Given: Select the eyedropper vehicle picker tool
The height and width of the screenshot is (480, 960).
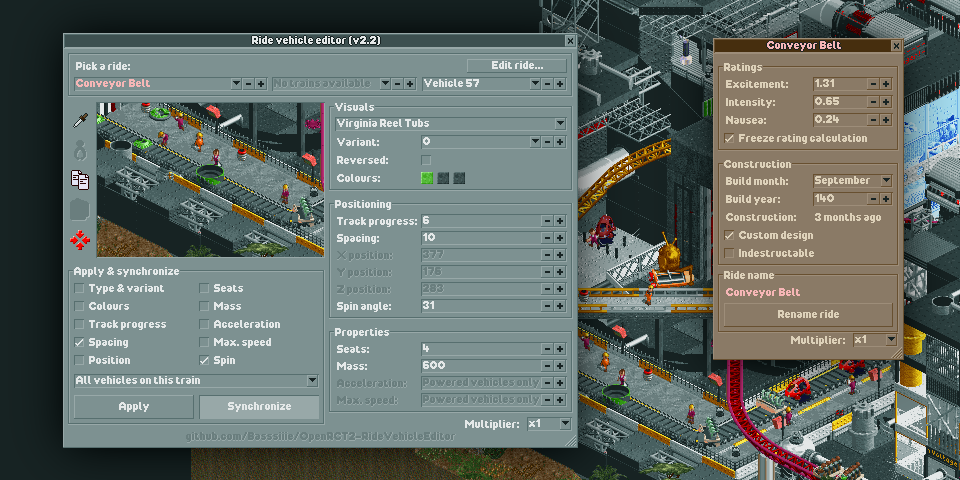Looking at the screenshot, I should point(80,121).
